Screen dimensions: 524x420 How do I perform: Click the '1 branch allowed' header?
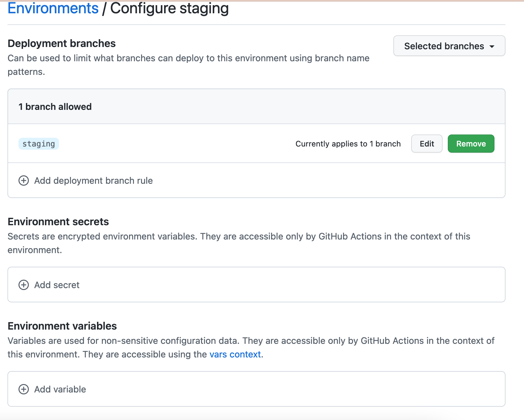(x=55, y=107)
